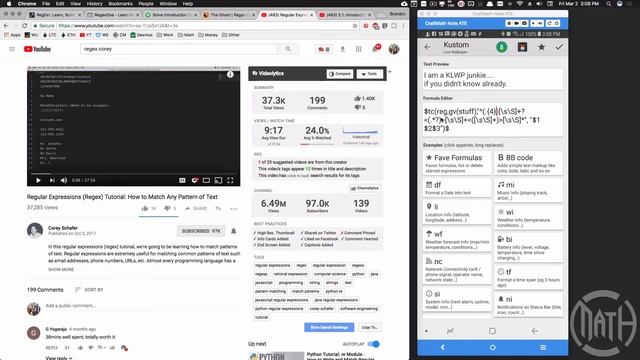The image size is (640, 360).
Task: Open the YouTube account avatar menu
Action: [394, 49]
